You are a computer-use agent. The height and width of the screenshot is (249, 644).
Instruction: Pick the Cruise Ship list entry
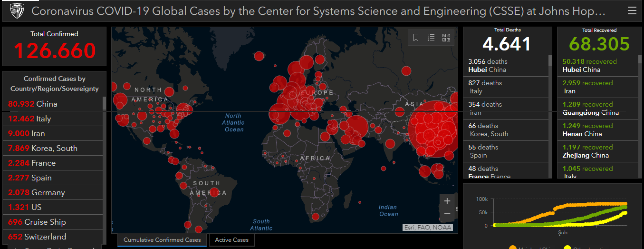point(52,222)
